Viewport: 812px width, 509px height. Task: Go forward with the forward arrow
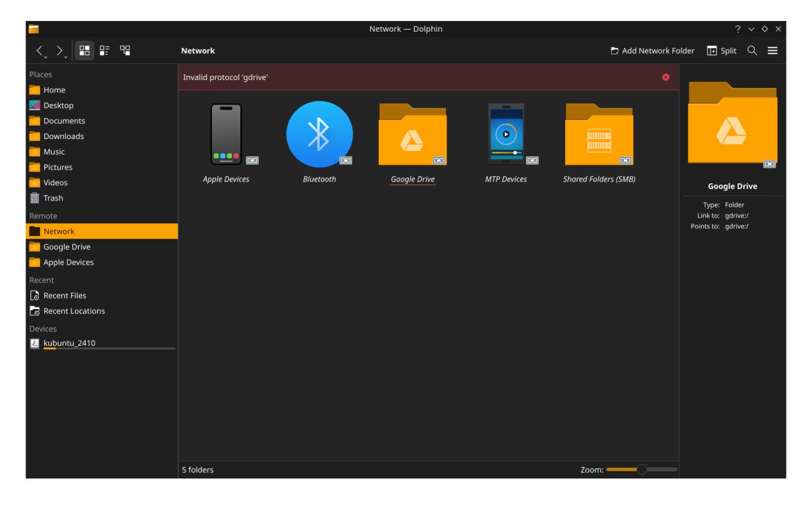click(59, 50)
